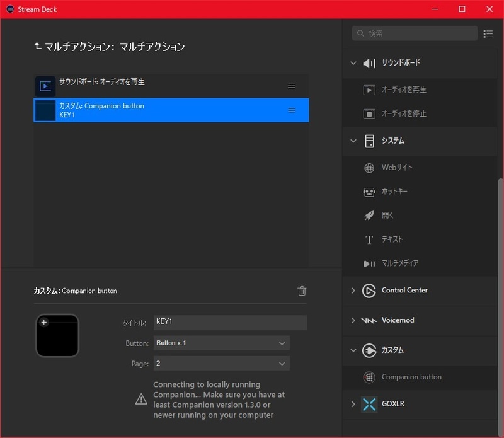
Task: Select the blank key preview thumbnail
Action: [x=57, y=336]
